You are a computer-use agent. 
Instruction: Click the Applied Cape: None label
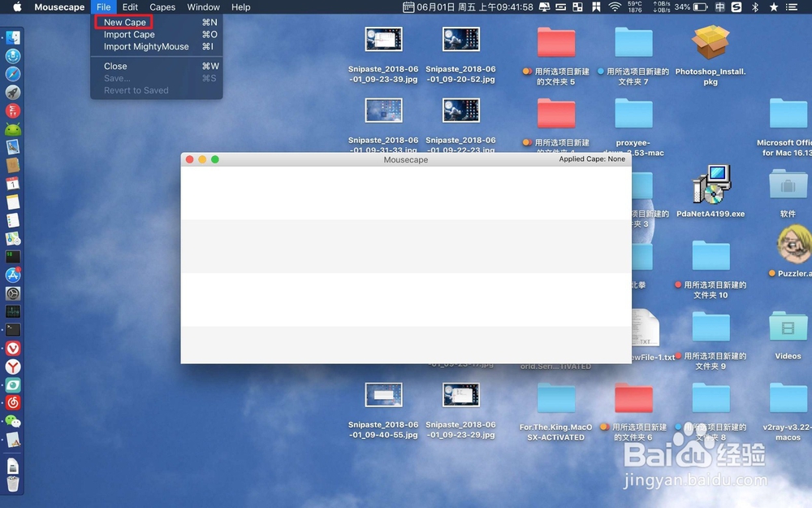592,159
